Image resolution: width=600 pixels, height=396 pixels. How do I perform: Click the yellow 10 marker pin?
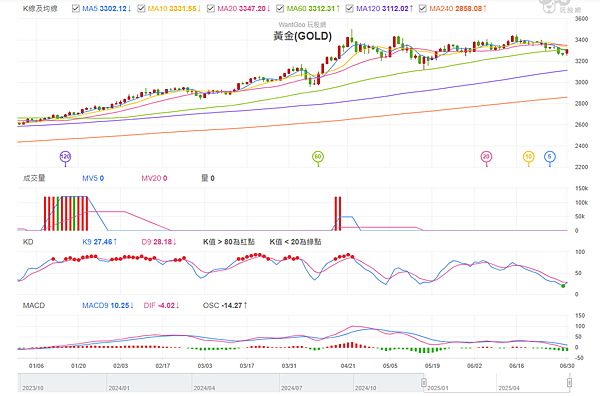[528, 157]
